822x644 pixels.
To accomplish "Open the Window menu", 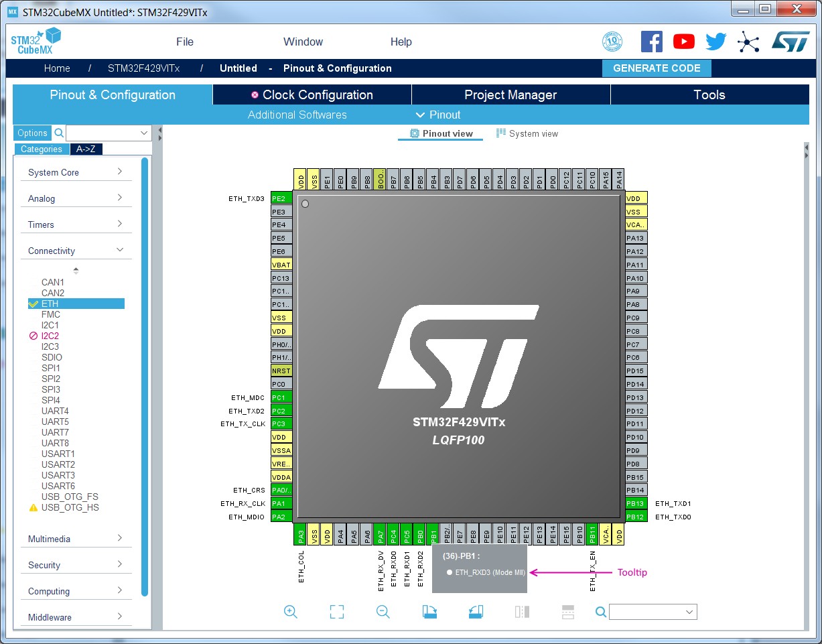I will pyautogui.click(x=303, y=42).
